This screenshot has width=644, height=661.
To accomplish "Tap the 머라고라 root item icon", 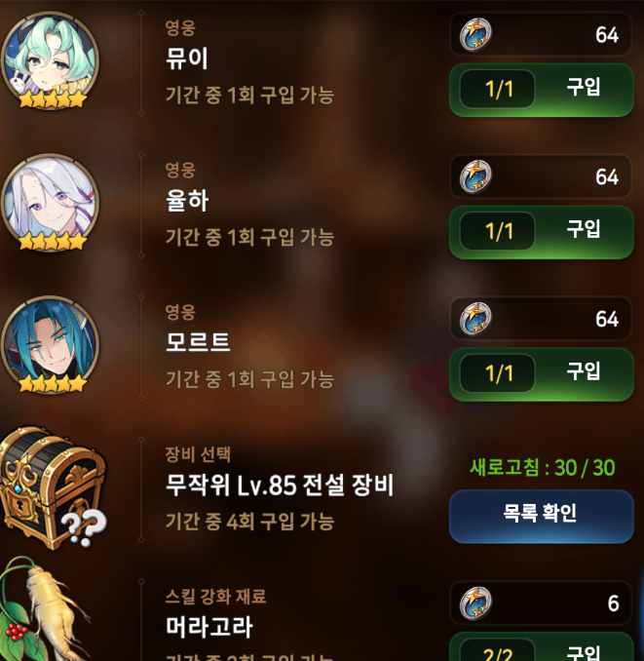I will click(44, 609).
